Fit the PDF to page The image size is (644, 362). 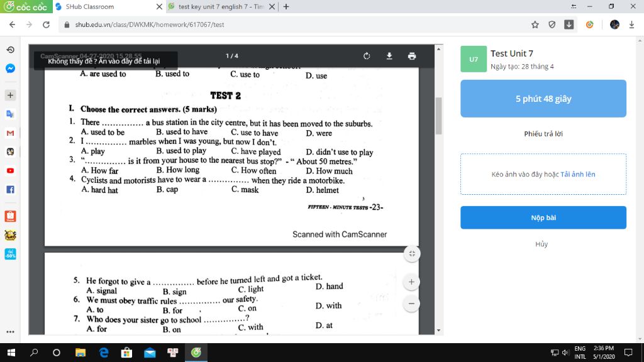click(x=411, y=254)
